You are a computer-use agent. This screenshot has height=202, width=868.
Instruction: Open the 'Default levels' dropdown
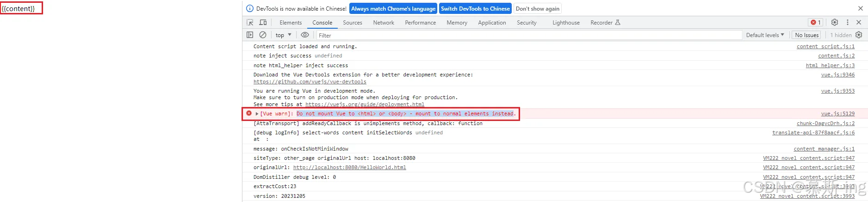[765, 35]
